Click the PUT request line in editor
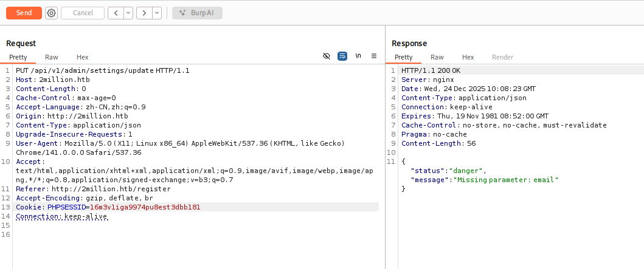Screen dimensions: 644x269 tap(102, 70)
